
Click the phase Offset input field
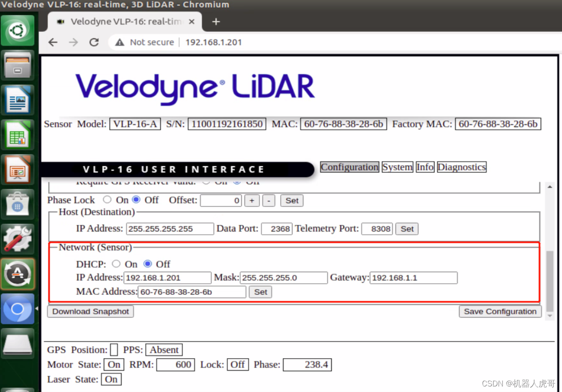221,200
